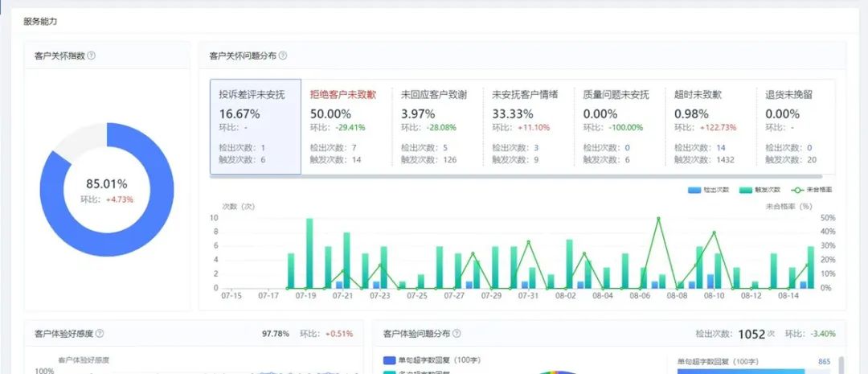Select the 质量问题未安抚 card

[619, 126]
